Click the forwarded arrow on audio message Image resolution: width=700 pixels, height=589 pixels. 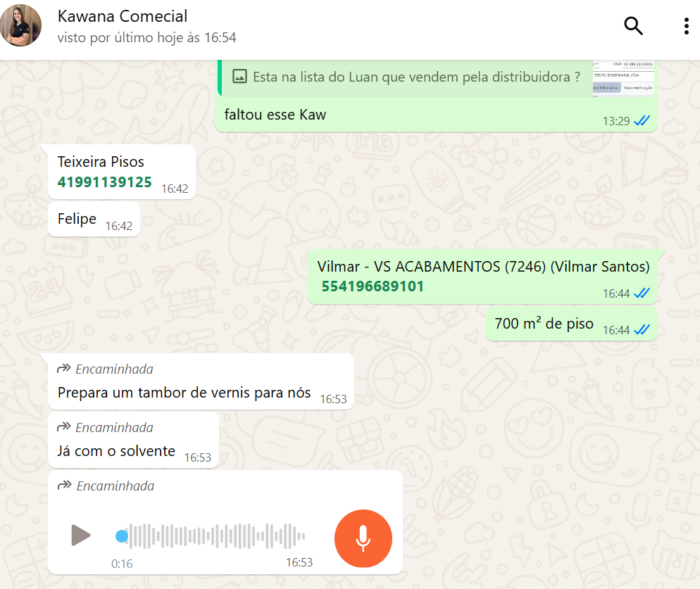click(x=65, y=485)
